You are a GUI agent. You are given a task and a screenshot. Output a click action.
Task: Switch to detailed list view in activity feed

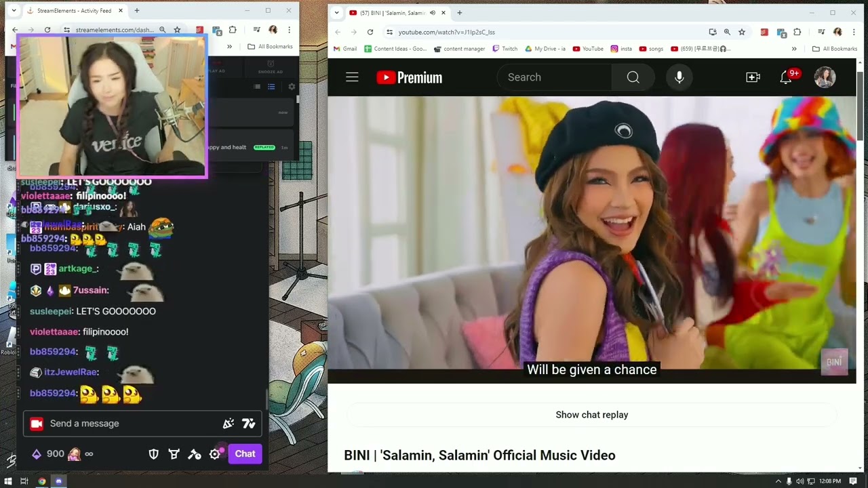tap(271, 87)
